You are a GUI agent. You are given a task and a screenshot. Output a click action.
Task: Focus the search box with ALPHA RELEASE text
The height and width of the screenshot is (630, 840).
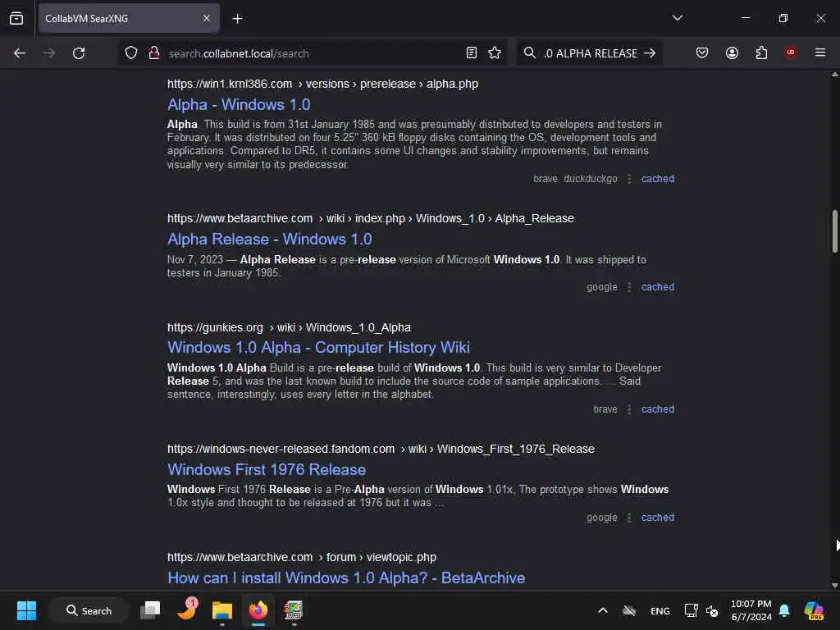point(590,53)
